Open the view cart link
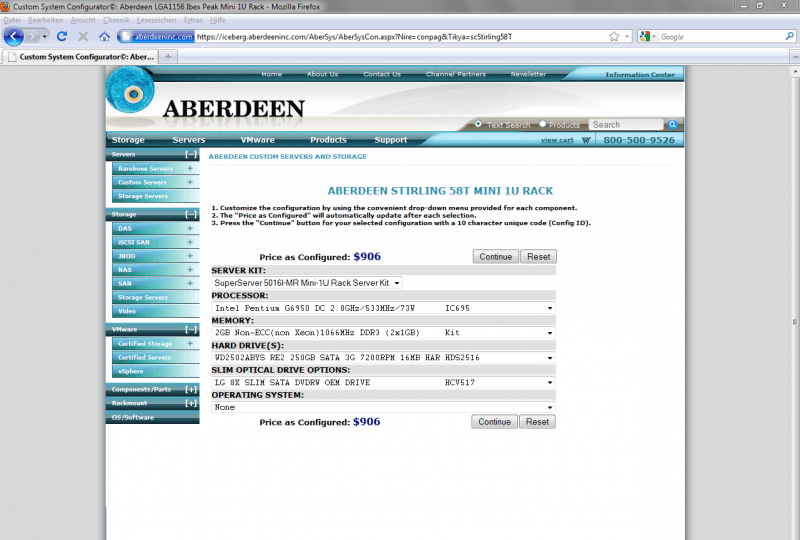Viewport: 800px width, 540px height. 557,140
